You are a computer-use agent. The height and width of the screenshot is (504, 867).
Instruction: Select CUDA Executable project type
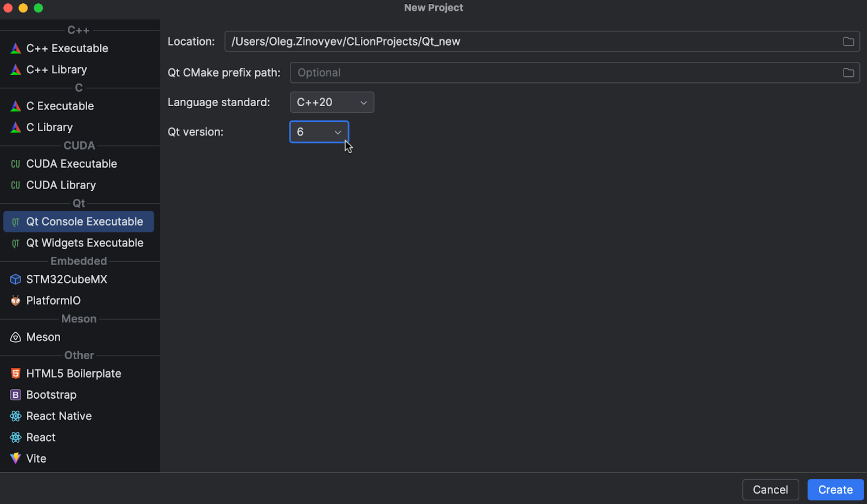79,164
